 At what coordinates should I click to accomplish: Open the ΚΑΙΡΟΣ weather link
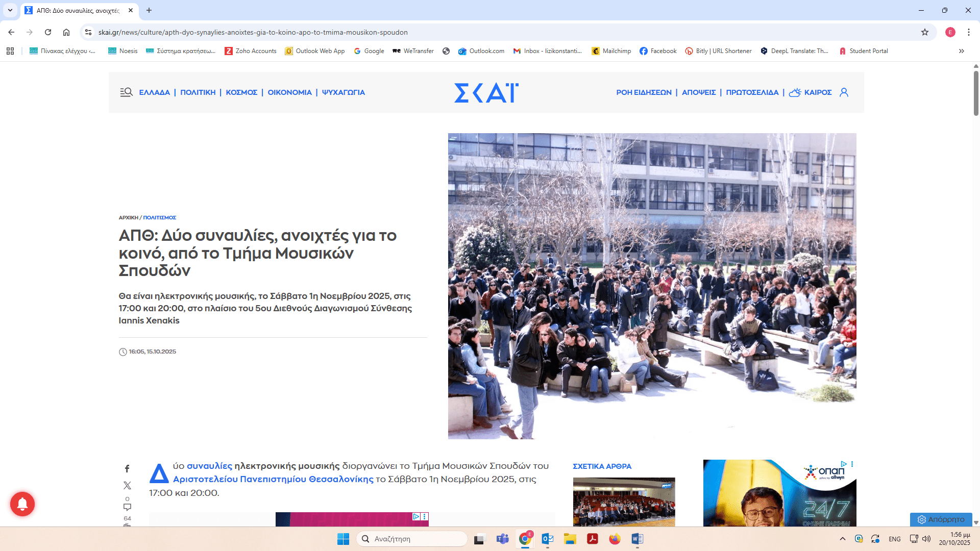point(817,92)
